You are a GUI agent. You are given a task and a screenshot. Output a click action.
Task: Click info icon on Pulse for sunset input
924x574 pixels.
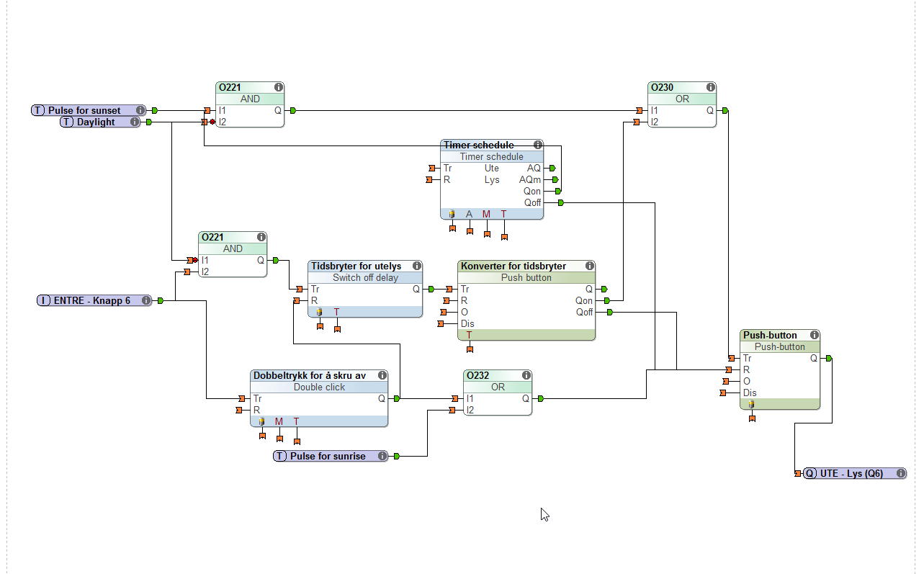pos(140,110)
